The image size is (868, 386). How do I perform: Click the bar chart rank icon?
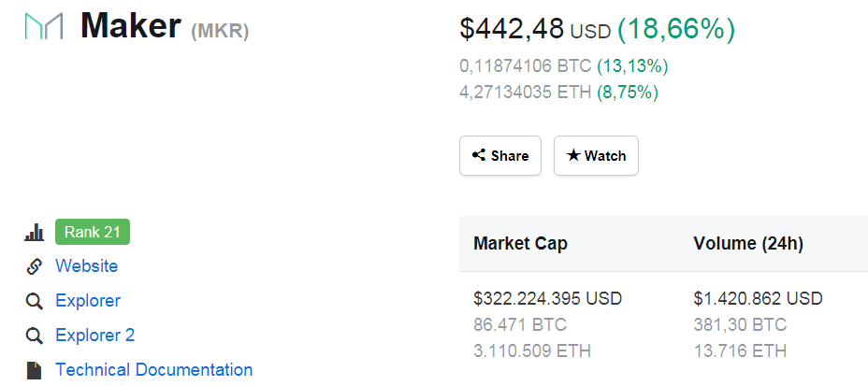coord(35,233)
